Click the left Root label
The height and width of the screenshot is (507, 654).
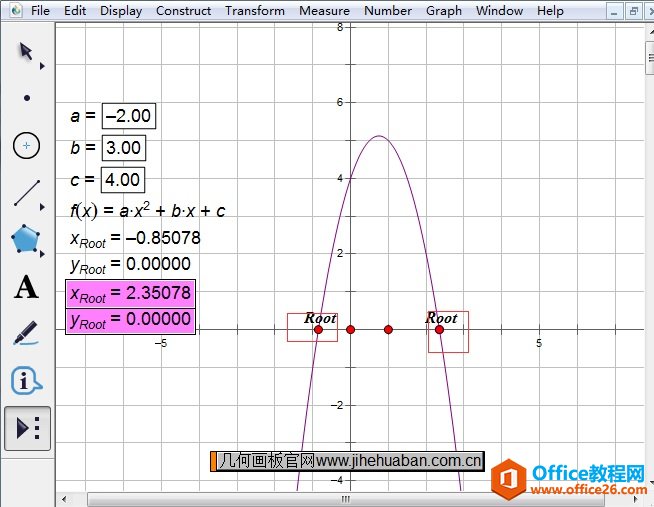(x=320, y=318)
